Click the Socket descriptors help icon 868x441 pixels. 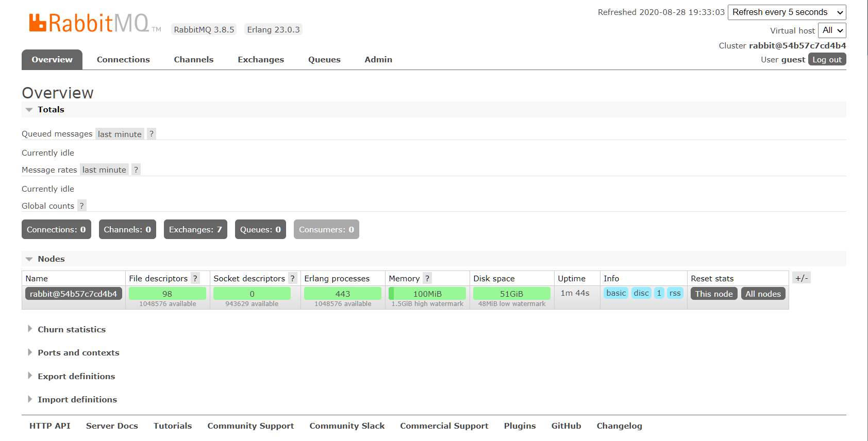click(292, 279)
